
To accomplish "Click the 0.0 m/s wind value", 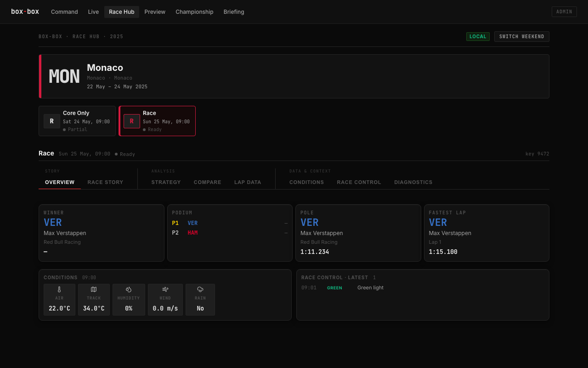I will (165, 308).
